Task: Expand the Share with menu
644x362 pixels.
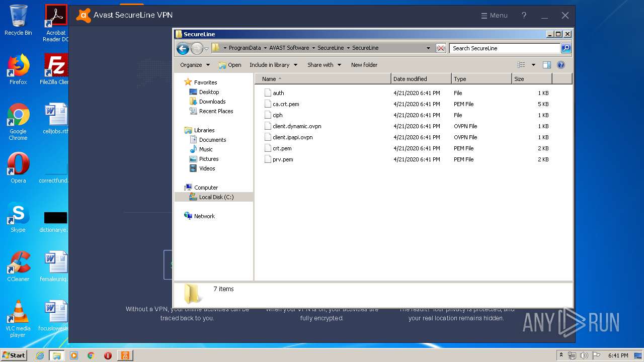Action: pos(324,65)
